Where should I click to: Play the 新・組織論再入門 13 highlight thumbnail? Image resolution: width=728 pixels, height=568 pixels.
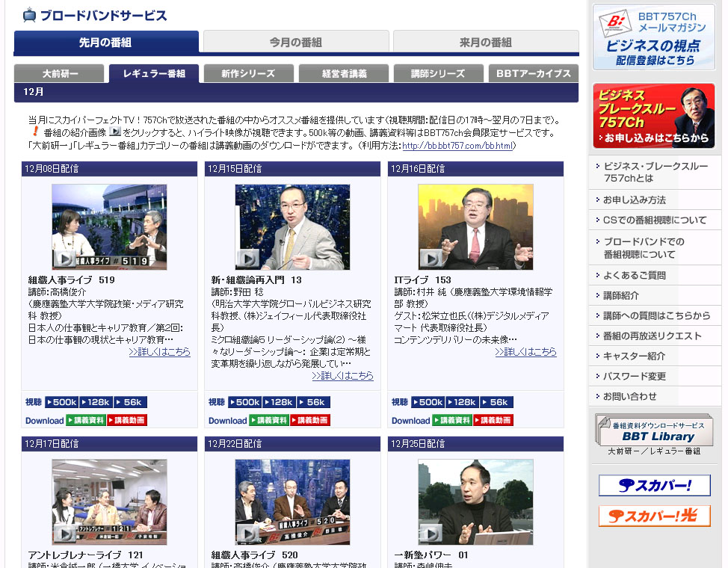point(292,226)
